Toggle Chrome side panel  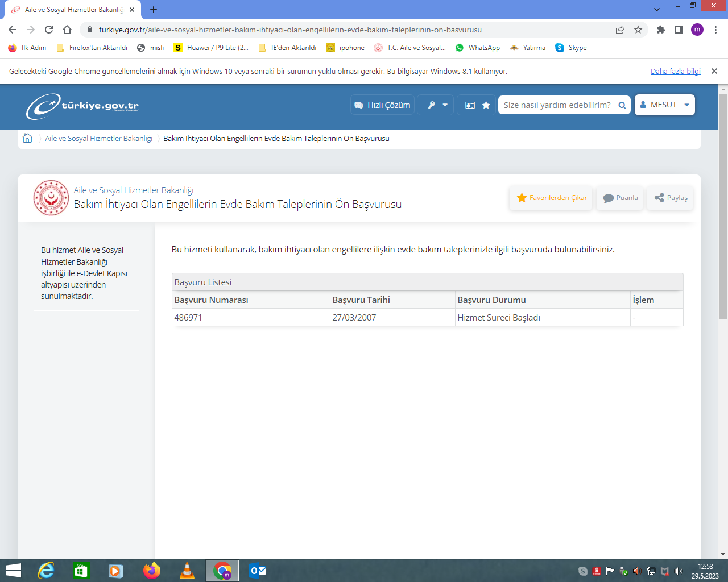(679, 30)
